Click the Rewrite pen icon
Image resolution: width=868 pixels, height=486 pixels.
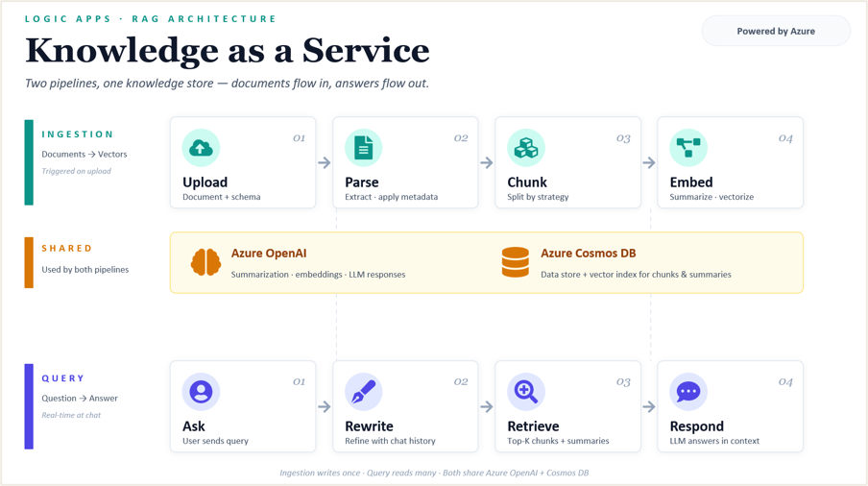[364, 392]
